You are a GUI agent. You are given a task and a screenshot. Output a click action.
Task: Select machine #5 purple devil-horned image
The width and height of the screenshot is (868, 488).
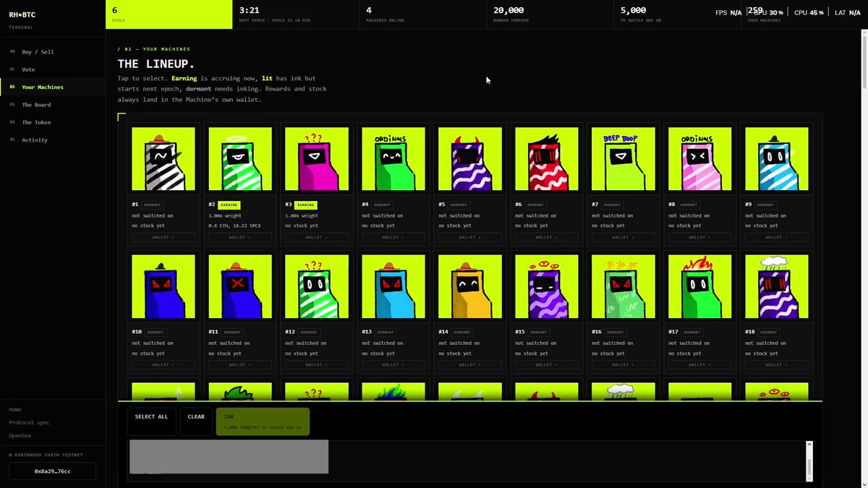point(470,159)
